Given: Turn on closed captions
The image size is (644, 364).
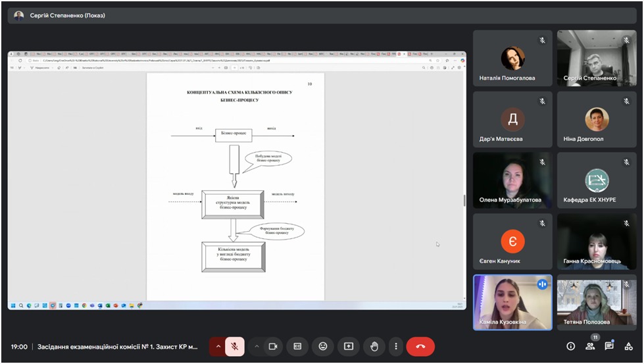Looking at the screenshot, I should 297,346.
